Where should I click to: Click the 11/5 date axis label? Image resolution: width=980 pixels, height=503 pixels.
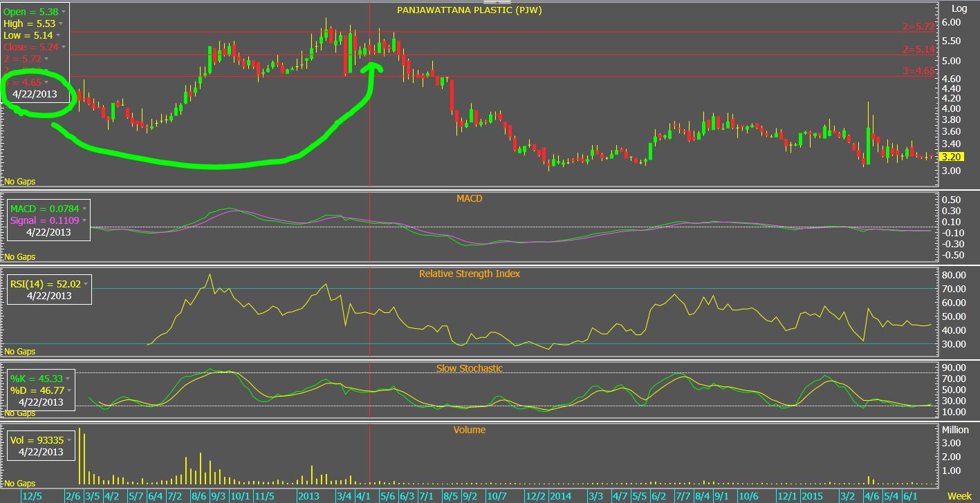(x=264, y=496)
